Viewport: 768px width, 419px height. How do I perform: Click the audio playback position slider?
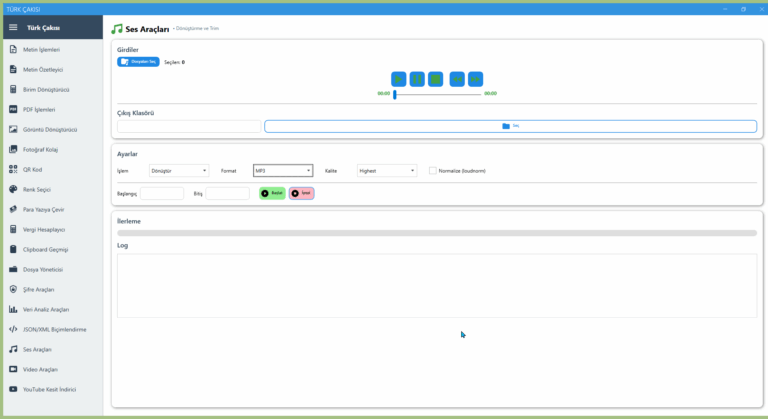tap(437, 94)
